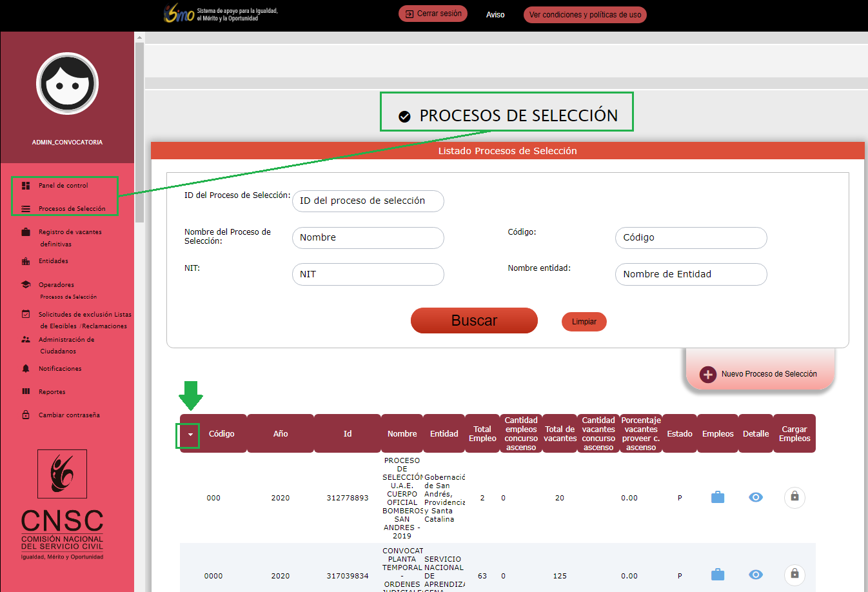Open Panel de control menu item
Image resolution: width=868 pixels, height=592 pixels.
point(63,186)
